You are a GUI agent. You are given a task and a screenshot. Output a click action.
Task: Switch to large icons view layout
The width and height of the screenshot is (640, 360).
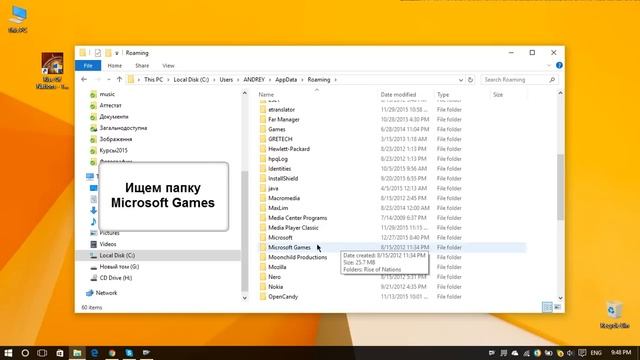point(558,307)
